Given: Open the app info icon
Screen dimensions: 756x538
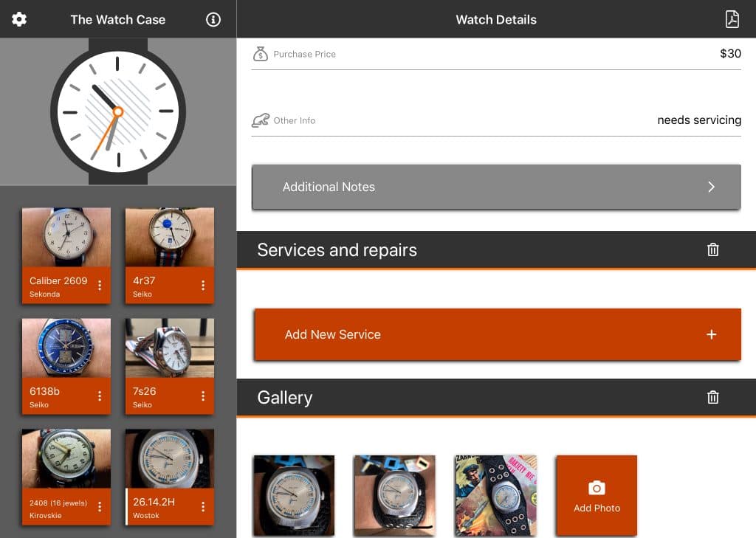Looking at the screenshot, I should tap(213, 19).
